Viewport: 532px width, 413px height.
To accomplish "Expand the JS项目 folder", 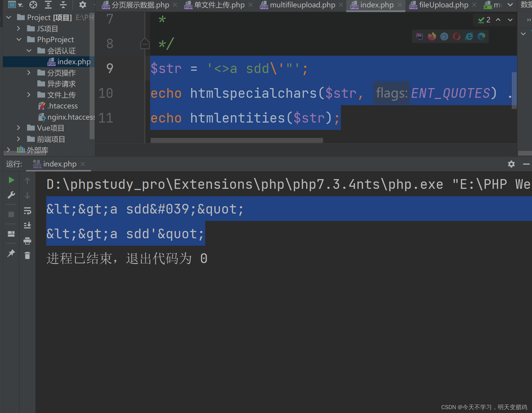I will [x=19, y=29].
